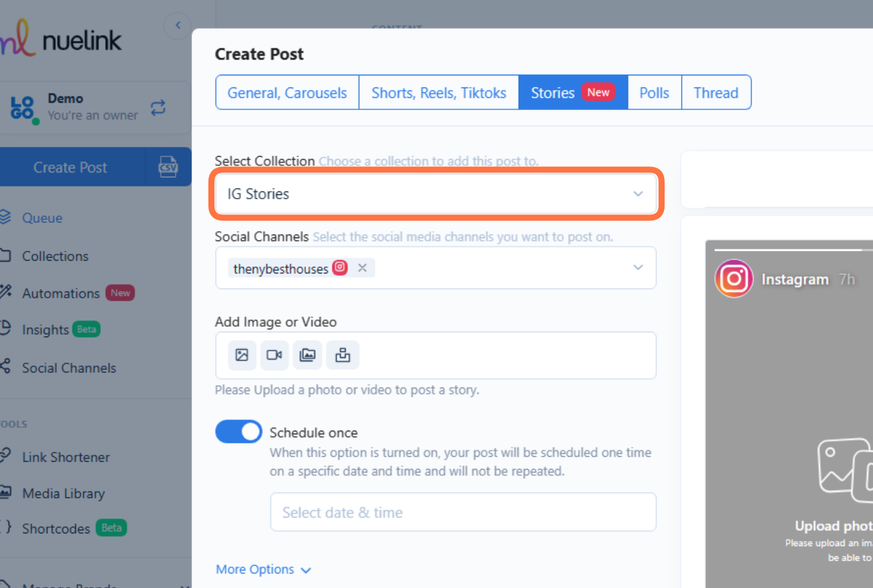Viewport: 873px width, 588px height.
Task: Click the upload image icon
Action: 241,355
